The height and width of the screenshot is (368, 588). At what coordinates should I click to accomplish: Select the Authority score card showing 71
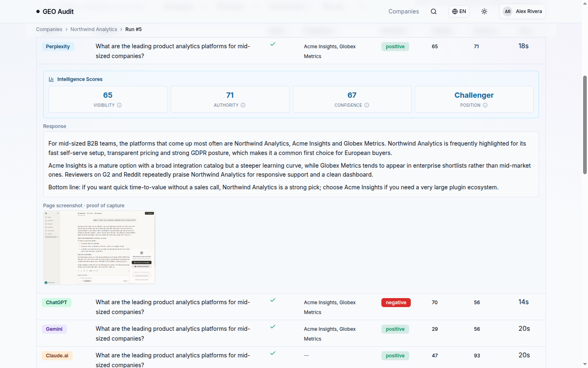point(230,99)
